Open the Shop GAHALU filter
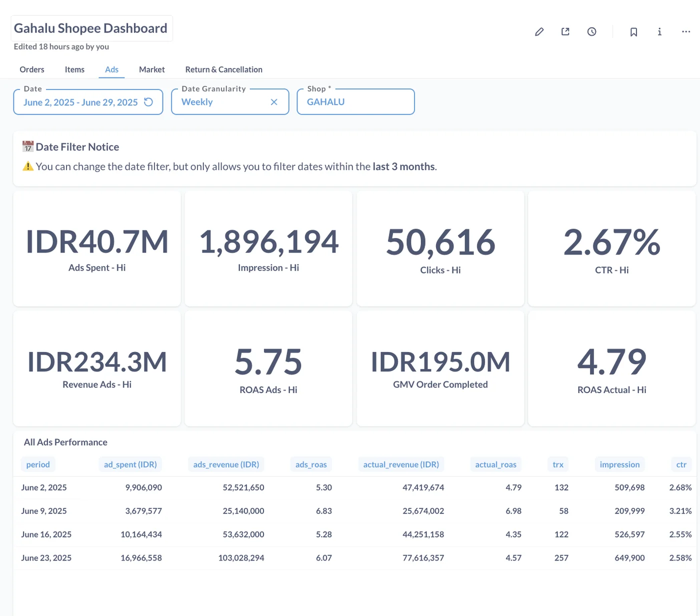The image size is (700, 616). 355,102
